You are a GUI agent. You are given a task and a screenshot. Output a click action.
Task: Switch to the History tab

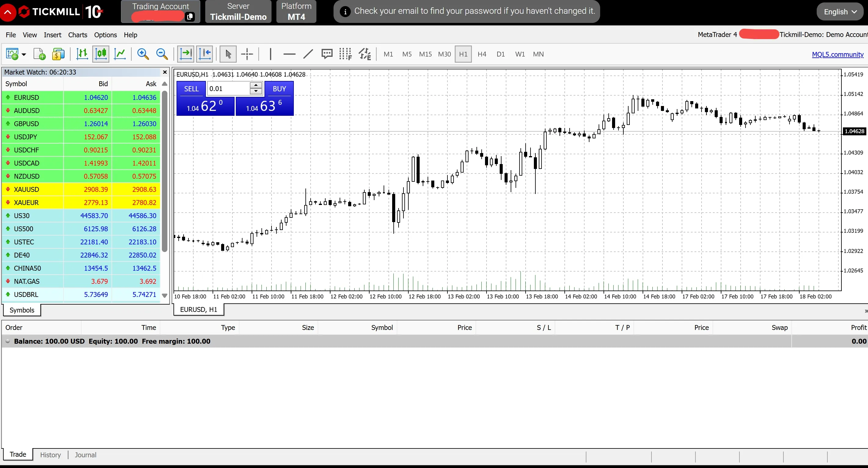coord(50,455)
